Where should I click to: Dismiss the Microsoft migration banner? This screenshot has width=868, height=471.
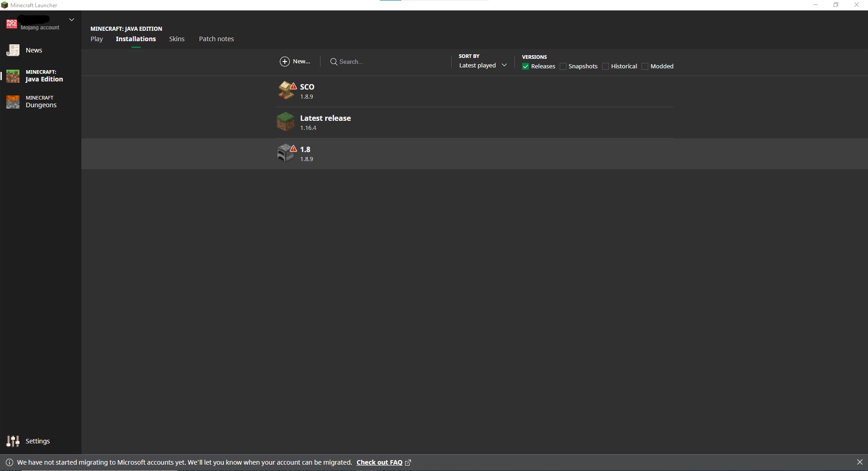point(859,462)
